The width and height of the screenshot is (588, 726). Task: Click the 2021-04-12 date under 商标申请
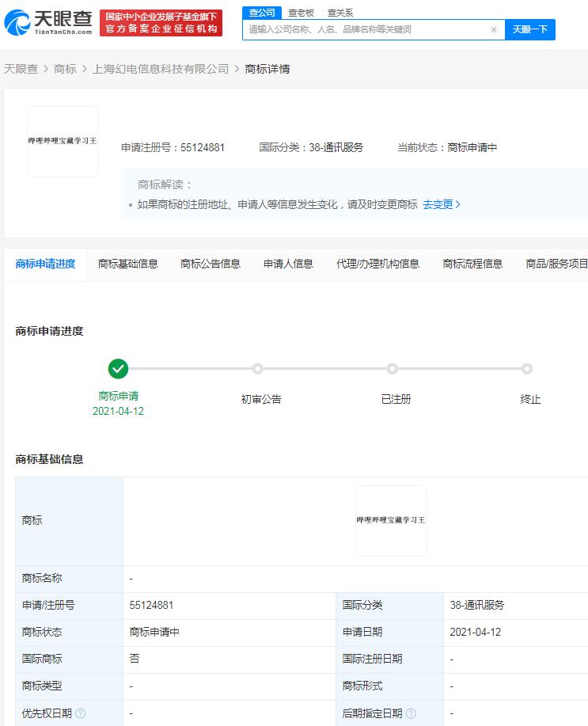(118, 411)
